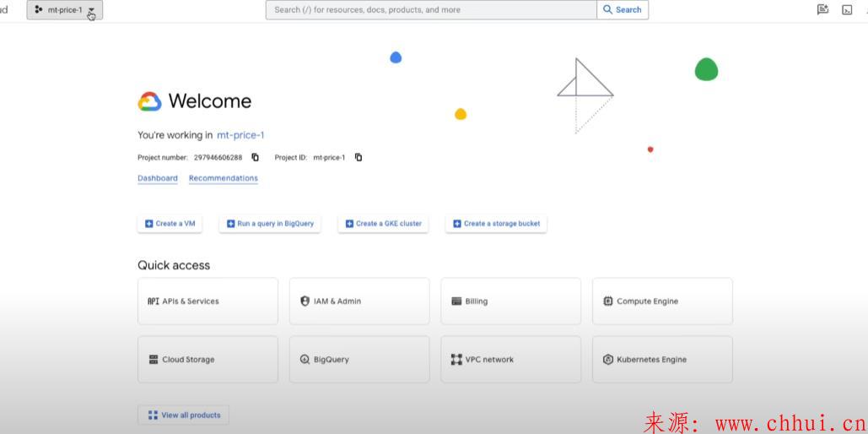Click the Billing card icon
This screenshot has width=868, height=434.
coord(456,301)
